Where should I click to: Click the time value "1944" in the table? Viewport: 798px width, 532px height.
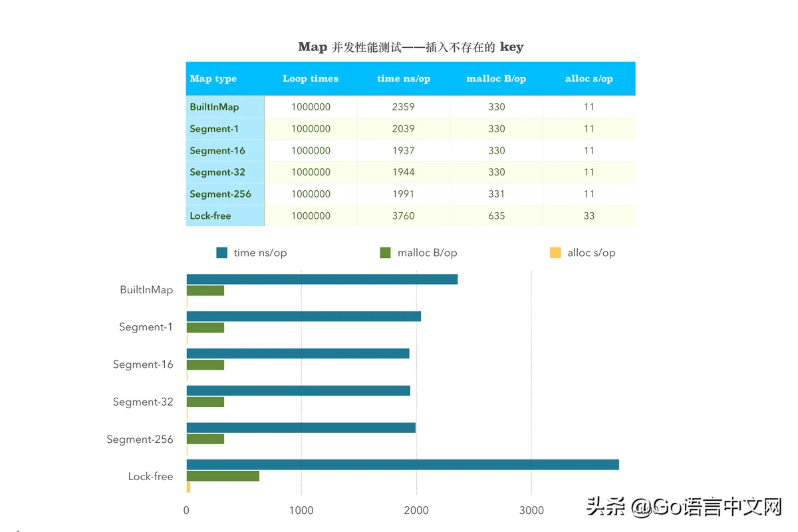click(x=404, y=172)
